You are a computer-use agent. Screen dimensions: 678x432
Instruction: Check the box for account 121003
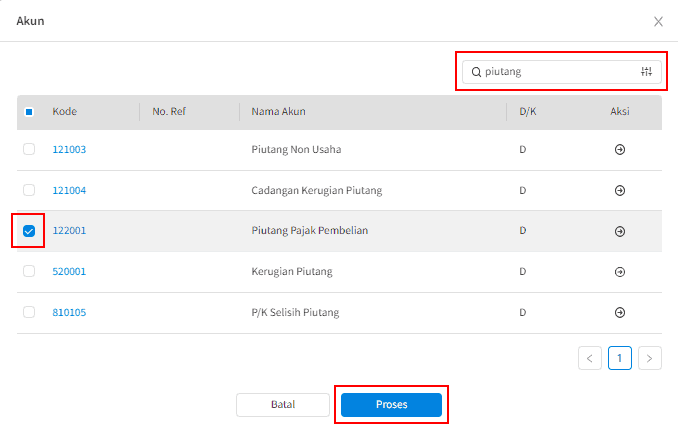(x=29, y=150)
